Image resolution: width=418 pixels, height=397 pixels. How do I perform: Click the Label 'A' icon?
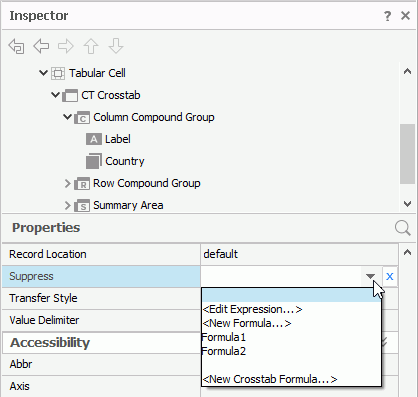(x=94, y=139)
